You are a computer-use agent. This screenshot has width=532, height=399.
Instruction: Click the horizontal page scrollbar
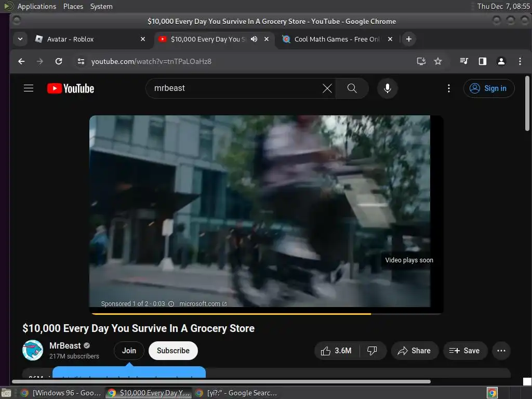tap(221, 381)
